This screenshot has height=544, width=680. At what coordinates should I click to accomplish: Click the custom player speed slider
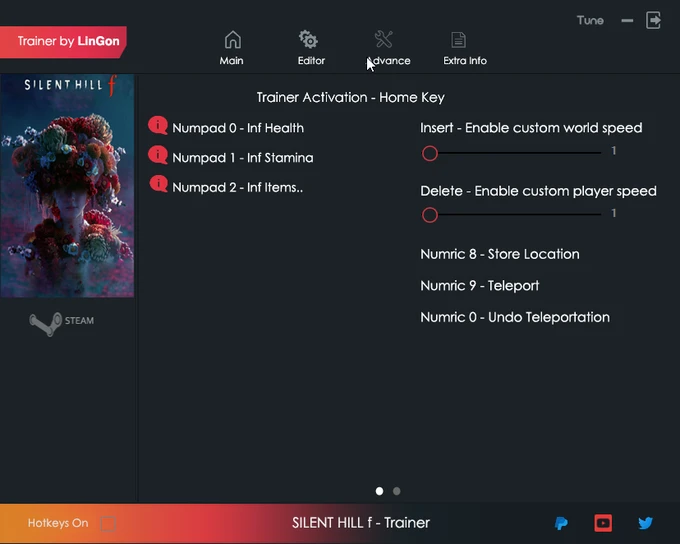tap(515, 215)
